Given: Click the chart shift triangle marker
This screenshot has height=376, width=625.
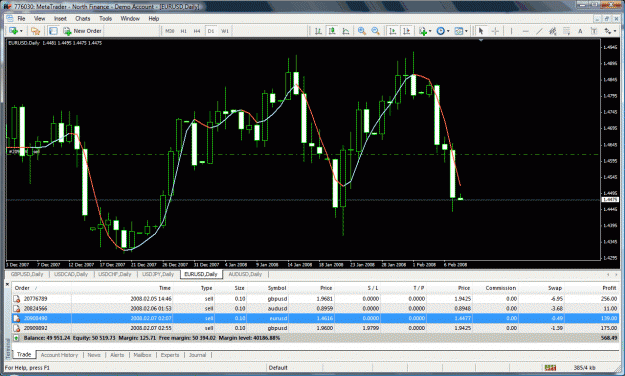Looking at the screenshot, I should click(x=481, y=40).
